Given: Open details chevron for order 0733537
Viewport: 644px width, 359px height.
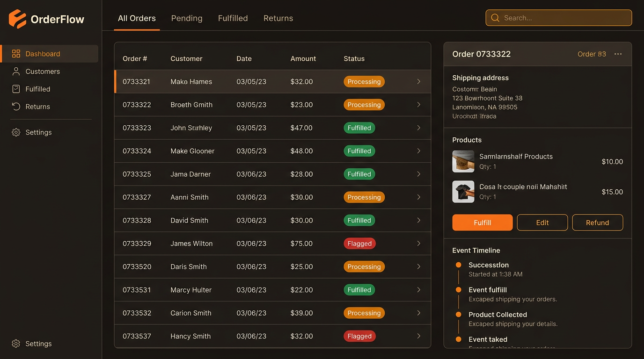Looking at the screenshot, I should click(418, 336).
